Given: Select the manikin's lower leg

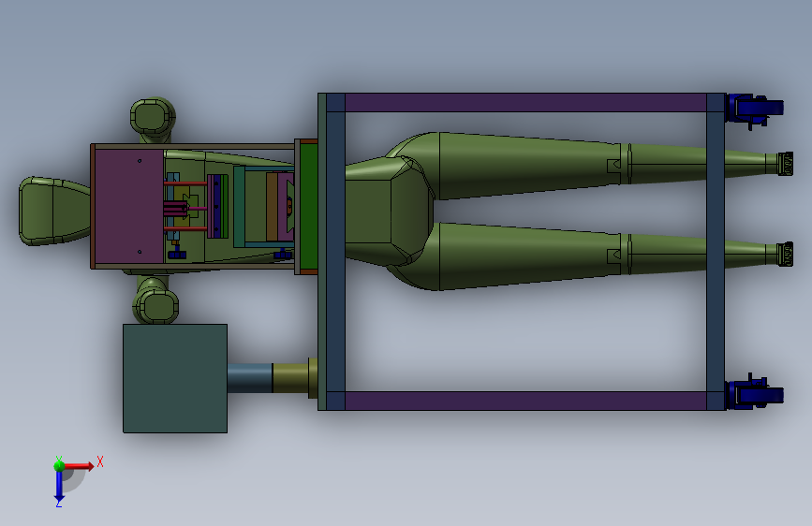Looking at the screenshot, I should coord(528,256).
